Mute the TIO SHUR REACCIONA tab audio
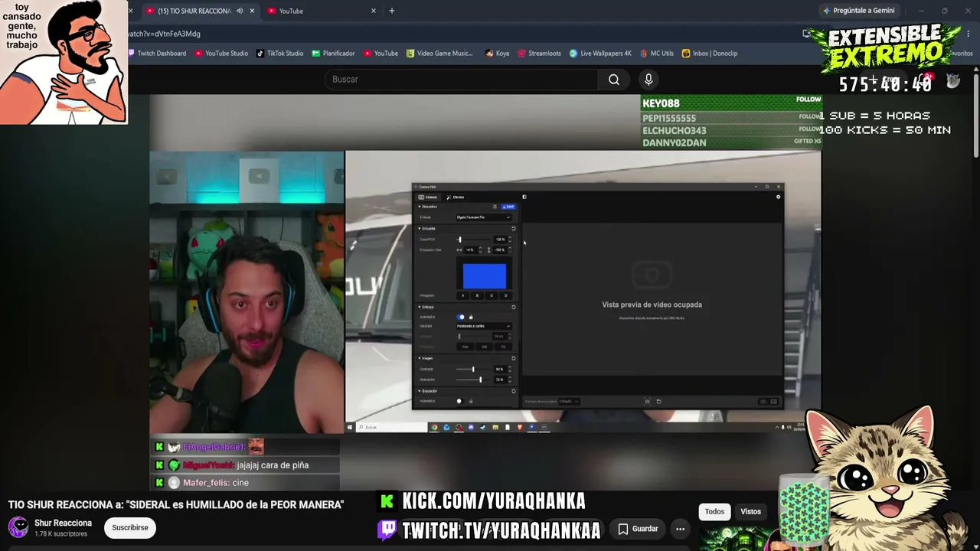 (x=240, y=11)
